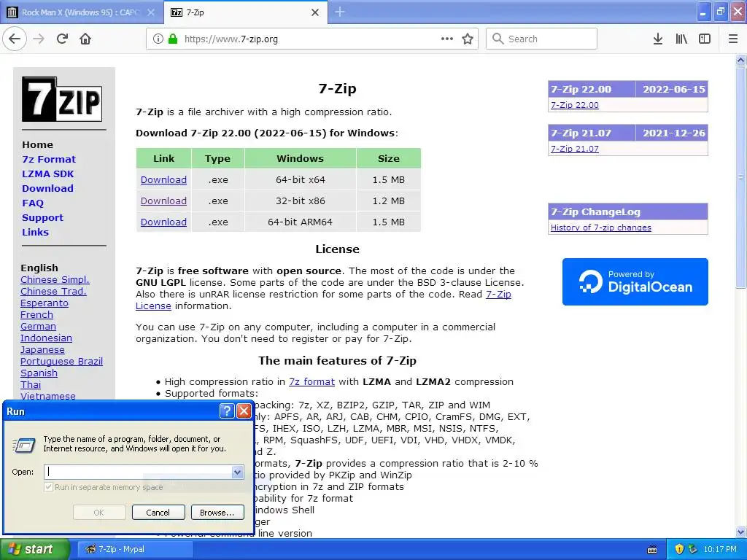
Task: Download the 64-bit x64 exe
Action: click(163, 179)
